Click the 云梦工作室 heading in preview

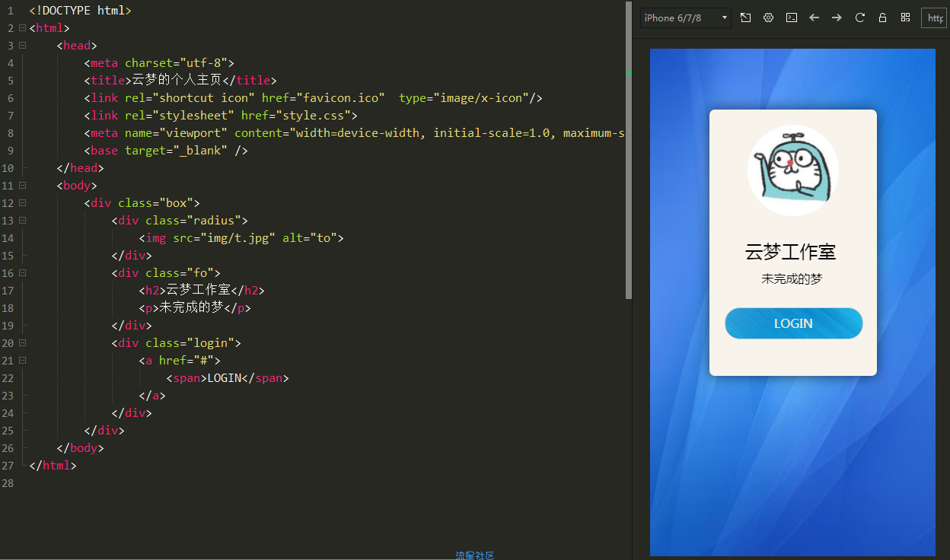791,253
